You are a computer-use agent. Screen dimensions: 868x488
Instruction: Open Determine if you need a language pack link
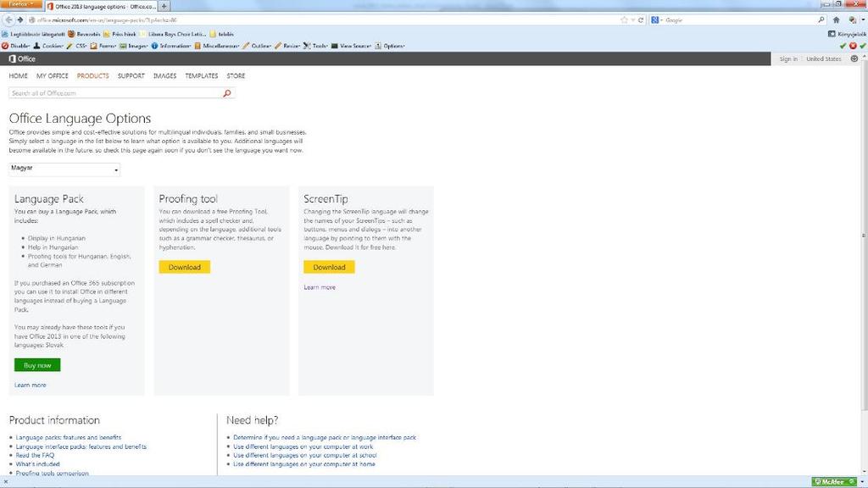tap(325, 438)
